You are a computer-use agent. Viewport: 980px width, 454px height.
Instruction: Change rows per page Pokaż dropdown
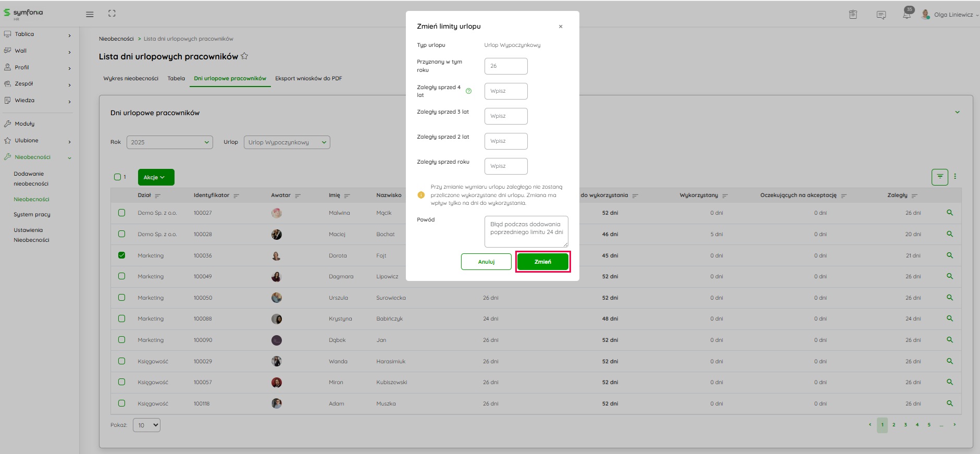[x=146, y=425]
